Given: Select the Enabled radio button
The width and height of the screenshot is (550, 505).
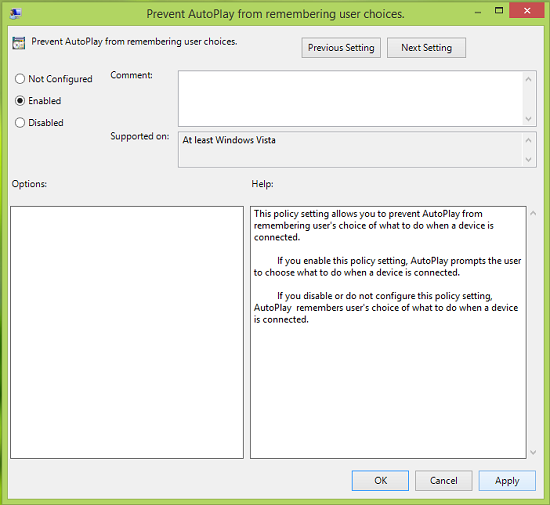Looking at the screenshot, I should click(x=20, y=101).
